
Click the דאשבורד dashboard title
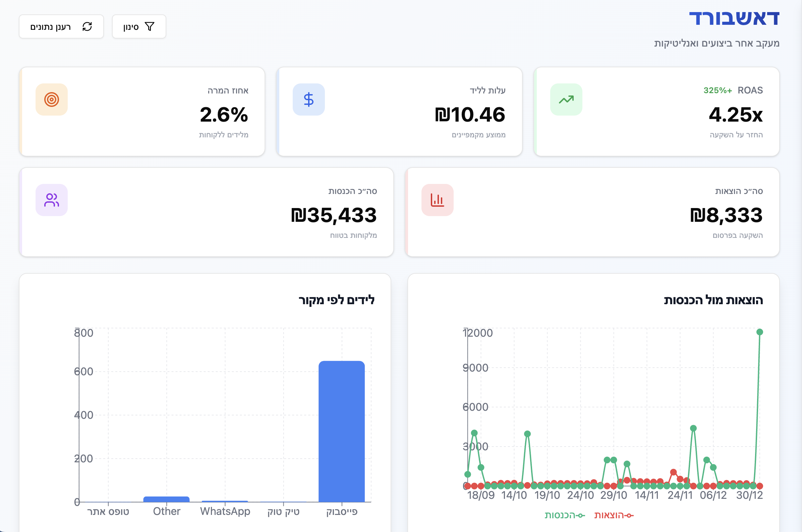point(734,18)
